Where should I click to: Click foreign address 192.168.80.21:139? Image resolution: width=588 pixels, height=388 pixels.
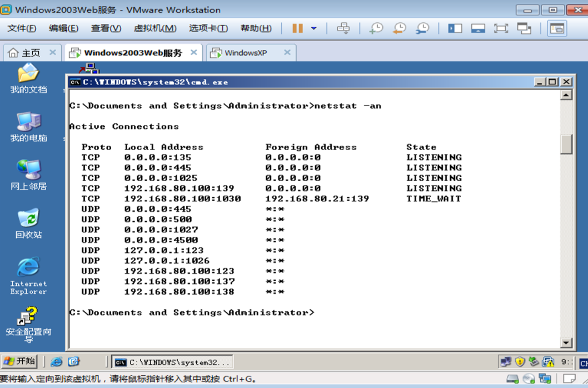[x=317, y=198]
